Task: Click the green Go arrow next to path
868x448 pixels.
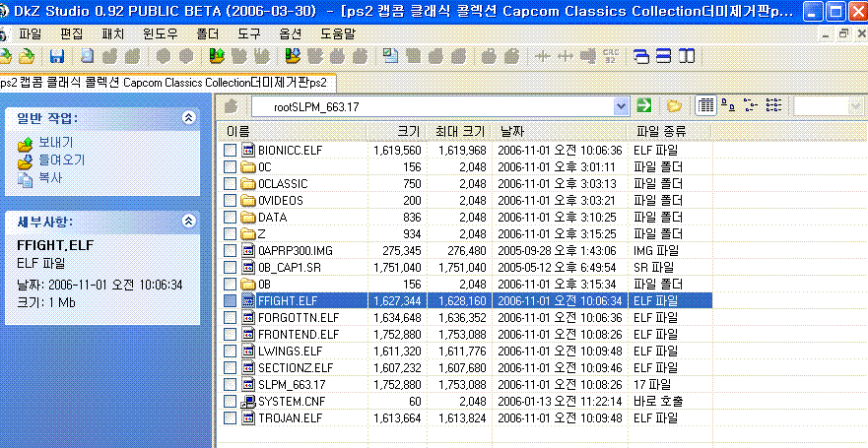Action: [643, 105]
